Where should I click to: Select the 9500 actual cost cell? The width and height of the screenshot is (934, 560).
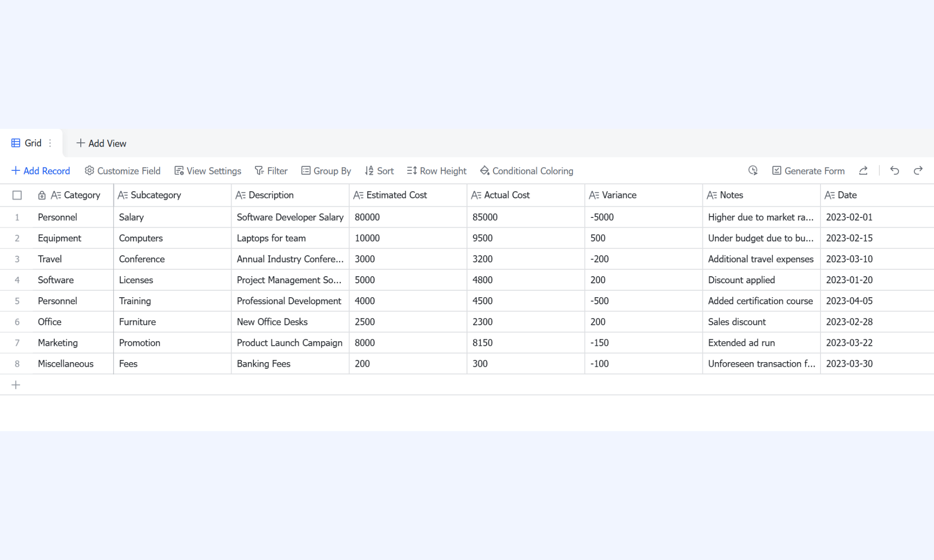point(526,238)
